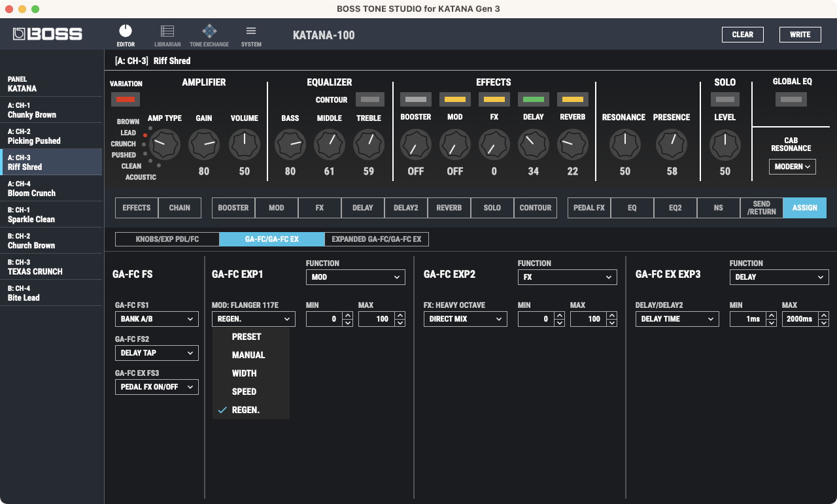
Task: Open the NS section button
Action: tap(719, 208)
